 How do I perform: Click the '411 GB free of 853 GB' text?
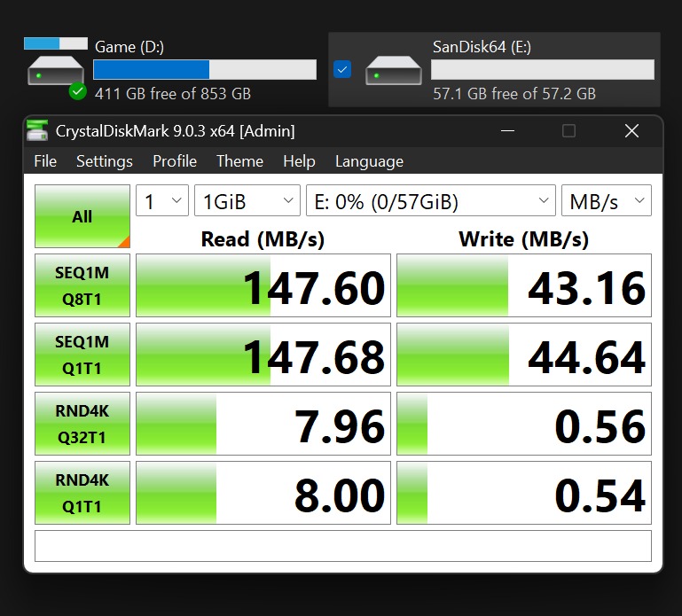click(x=173, y=93)
